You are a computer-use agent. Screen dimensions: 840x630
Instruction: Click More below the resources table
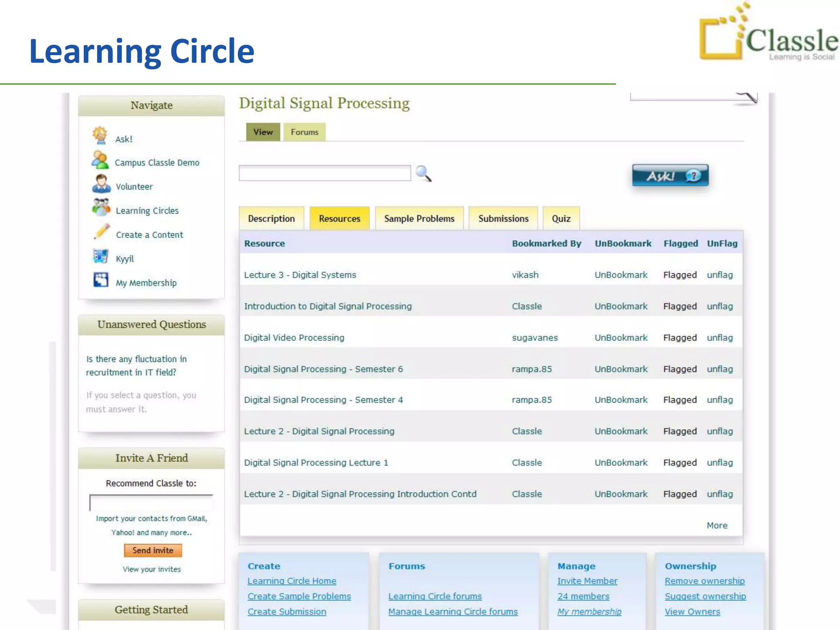coord(717,525)
